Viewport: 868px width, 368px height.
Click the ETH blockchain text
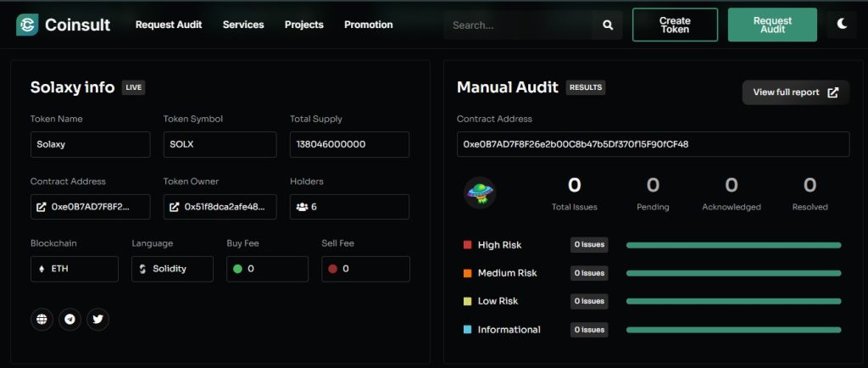pyautogui.click(x=60, y=269)
